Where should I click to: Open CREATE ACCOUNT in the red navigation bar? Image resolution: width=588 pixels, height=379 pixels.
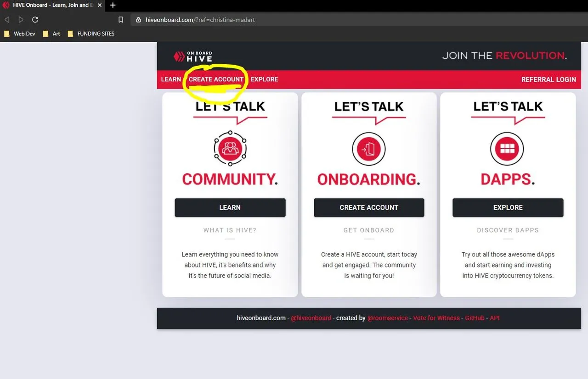click(x=216, y=79)
